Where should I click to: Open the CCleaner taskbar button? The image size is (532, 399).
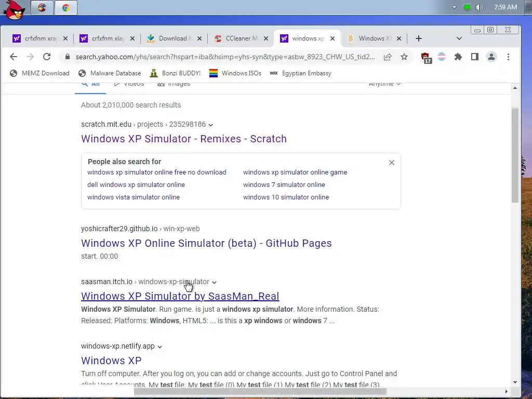click(x=42, y=7)
